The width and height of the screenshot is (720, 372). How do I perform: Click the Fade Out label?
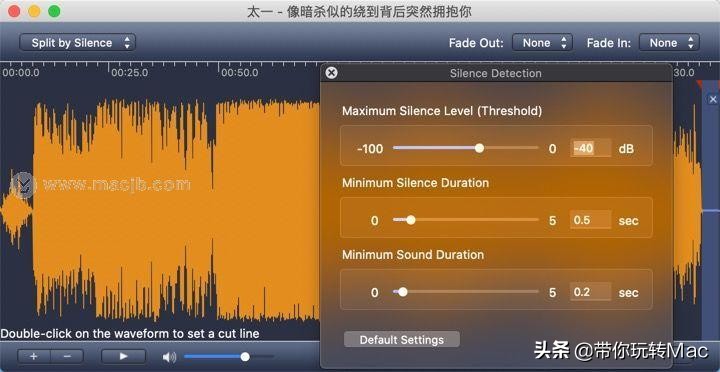tap(476, 43)
